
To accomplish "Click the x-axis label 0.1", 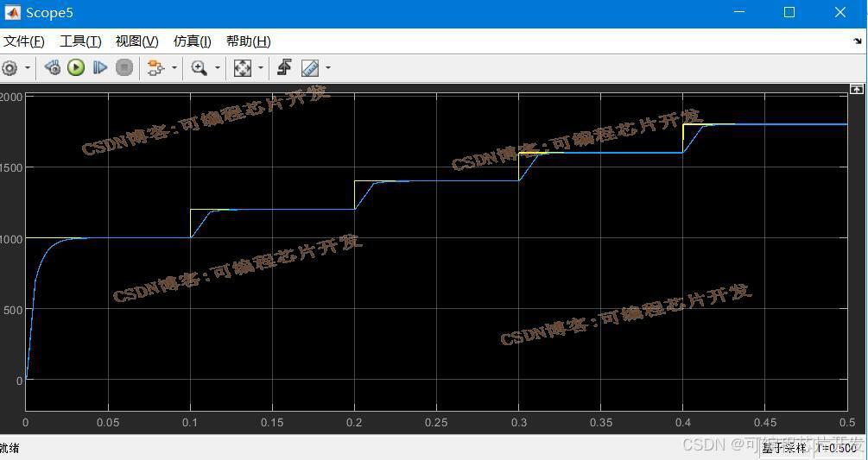I will click(x=190, y=423).
